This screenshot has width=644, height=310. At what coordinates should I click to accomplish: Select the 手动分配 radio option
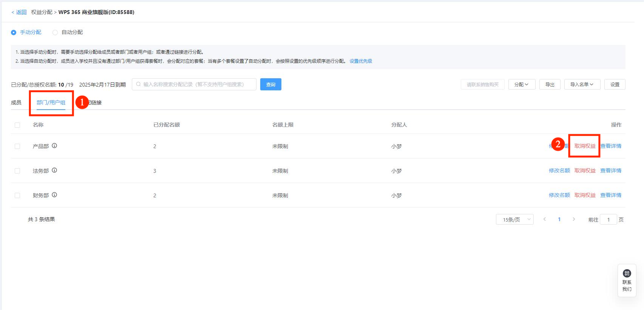[x=14, y=33]
